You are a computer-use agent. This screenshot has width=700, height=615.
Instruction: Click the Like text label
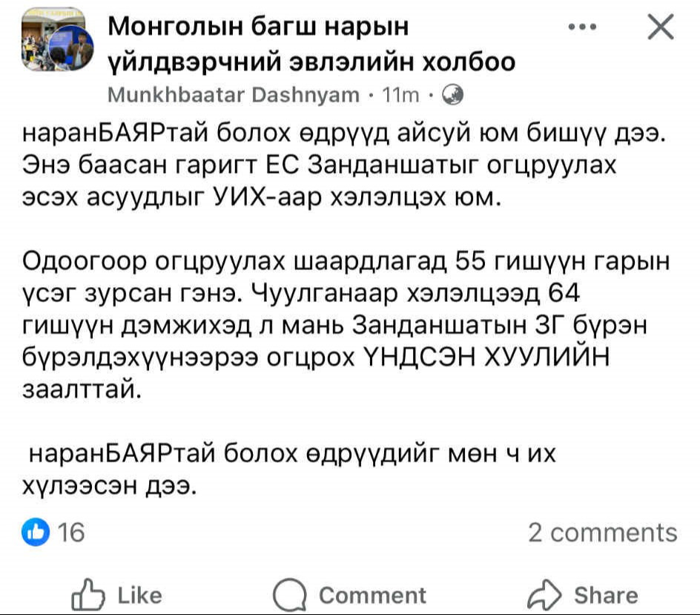(x=139, y=595)
